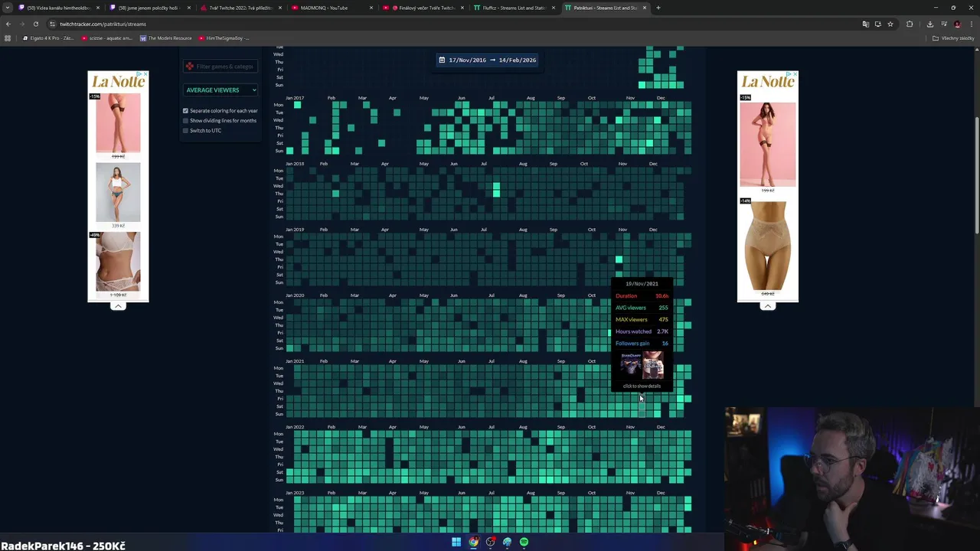Open the browser extensions puzzle icon
Screen dimensions: 980x551
tap(910, 24)
